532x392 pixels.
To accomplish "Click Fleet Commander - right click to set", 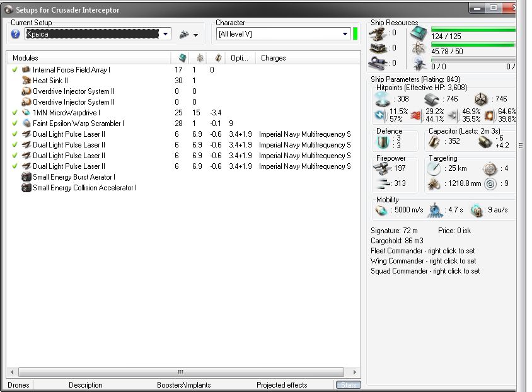I will pos(423,251).
